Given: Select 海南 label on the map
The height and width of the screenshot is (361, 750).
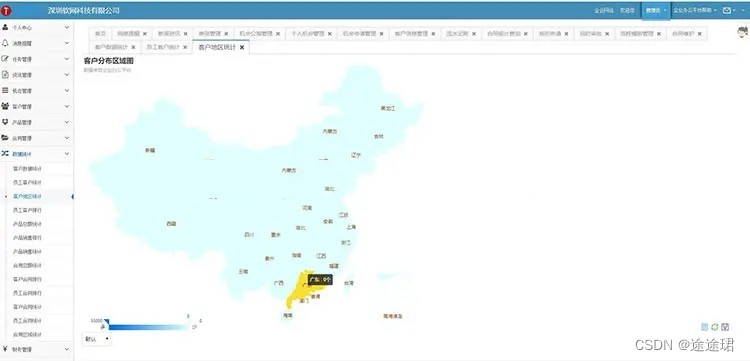Looking at the screenshot, I should (287, 316).
